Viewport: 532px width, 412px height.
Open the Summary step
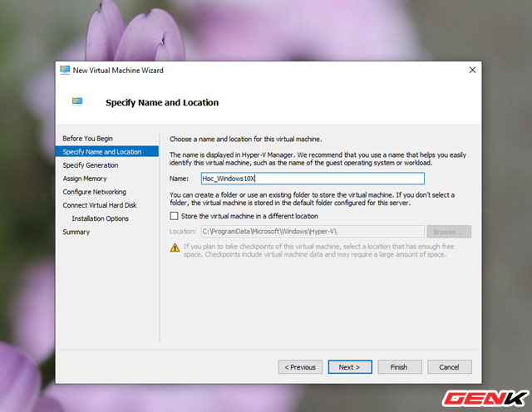tap(76, 232)
